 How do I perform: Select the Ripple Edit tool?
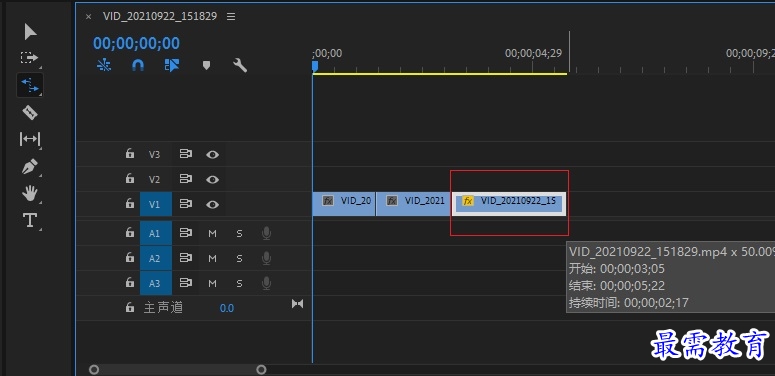pos(30,85)
